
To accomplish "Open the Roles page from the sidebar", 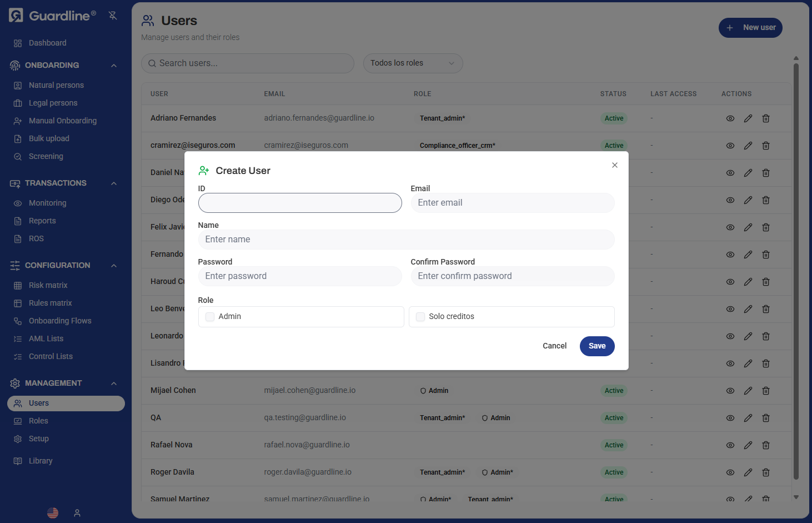I will tap(38, 421).
